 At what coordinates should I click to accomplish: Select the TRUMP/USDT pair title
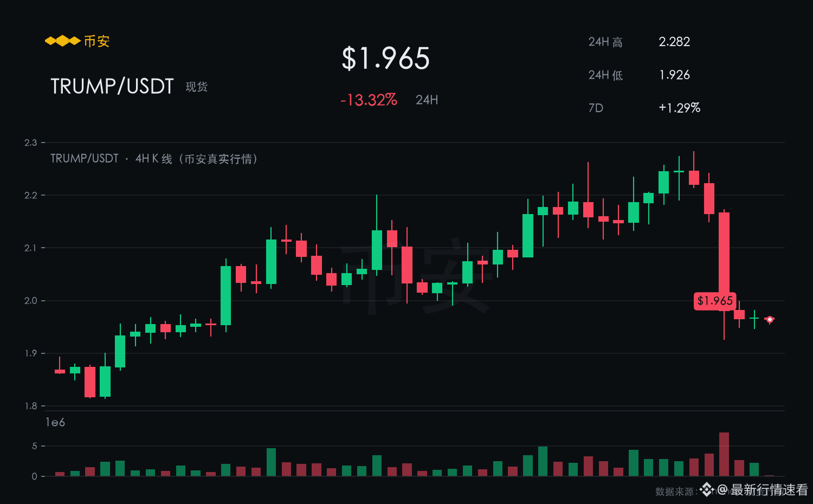coord(112,86)
